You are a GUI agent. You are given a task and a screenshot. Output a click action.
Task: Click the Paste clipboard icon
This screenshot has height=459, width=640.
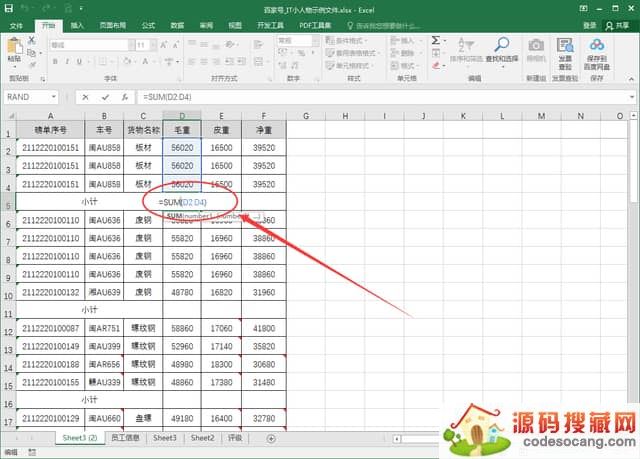14,48
